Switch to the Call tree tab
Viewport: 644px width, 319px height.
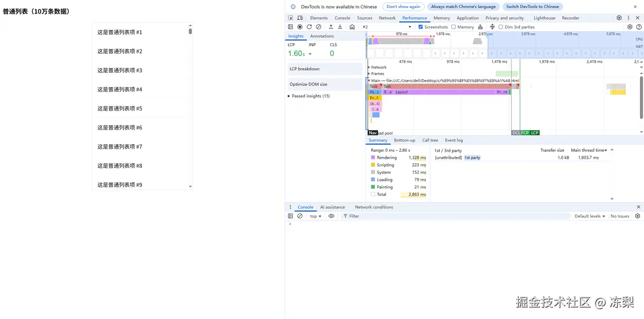pos(430,140)
